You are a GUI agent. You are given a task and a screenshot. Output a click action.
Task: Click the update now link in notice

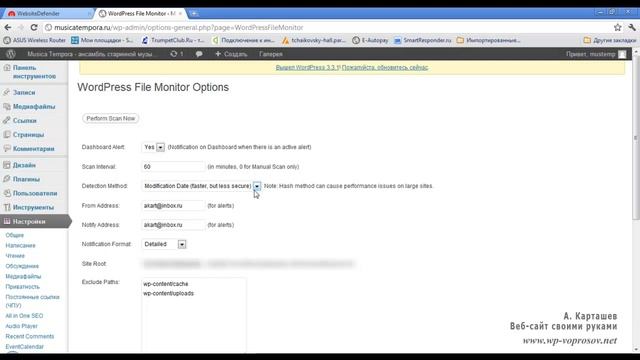click(385, 67)
